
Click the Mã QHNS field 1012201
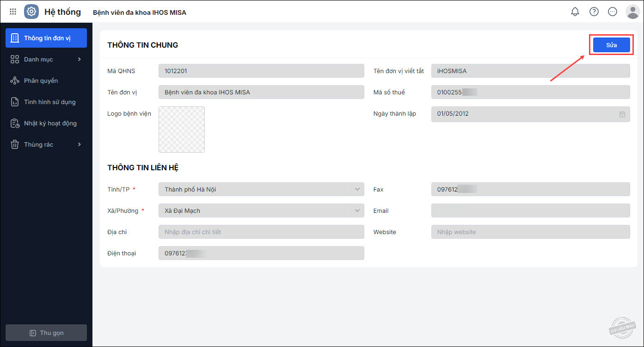(261, 71)
